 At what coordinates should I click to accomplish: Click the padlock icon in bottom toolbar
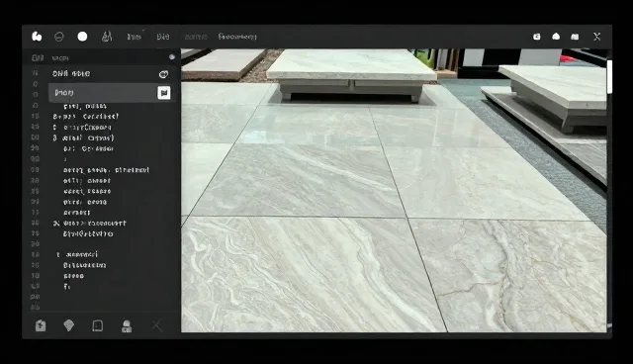(127, 326)
